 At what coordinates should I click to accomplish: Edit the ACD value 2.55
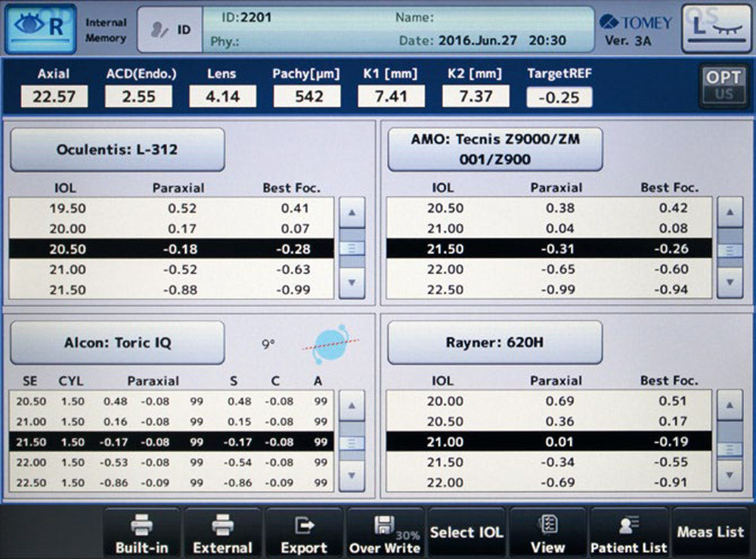coord(139,97)
